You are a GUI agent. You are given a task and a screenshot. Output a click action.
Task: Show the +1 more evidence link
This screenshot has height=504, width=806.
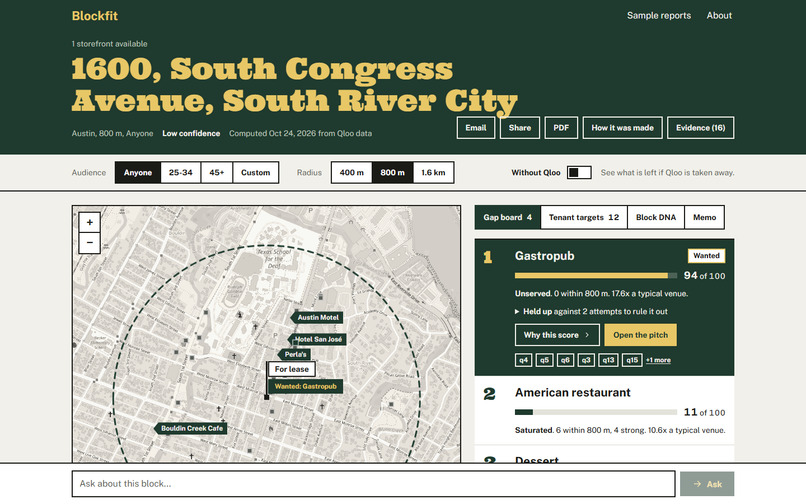[x=658, y=360]
